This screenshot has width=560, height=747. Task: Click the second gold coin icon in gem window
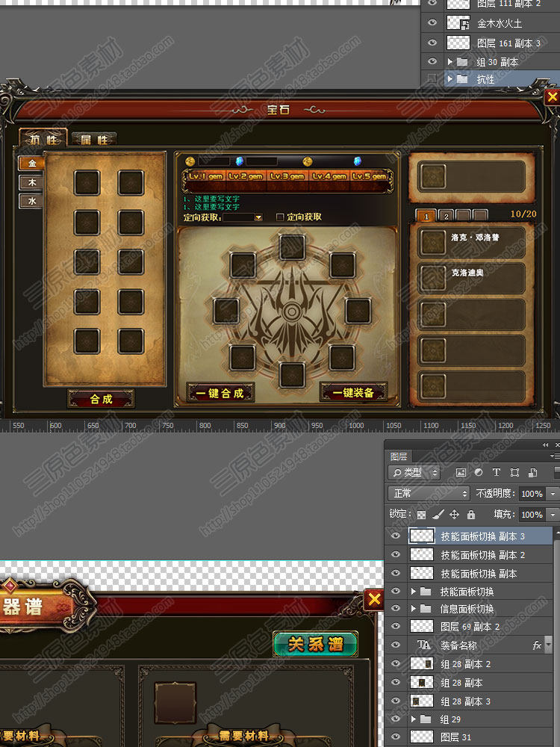coord(308,161)
